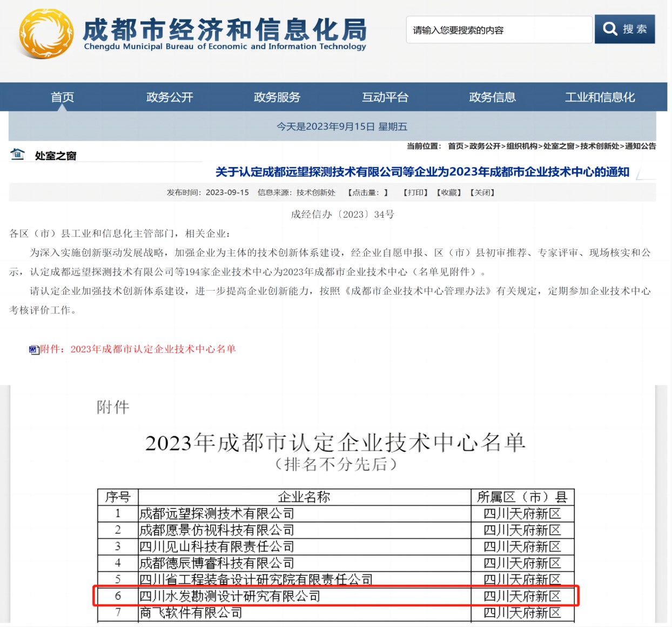Click 技术创新处 in the breadcrumb path
This screenshot has width=672, height=629.
[x=600, y=146]
